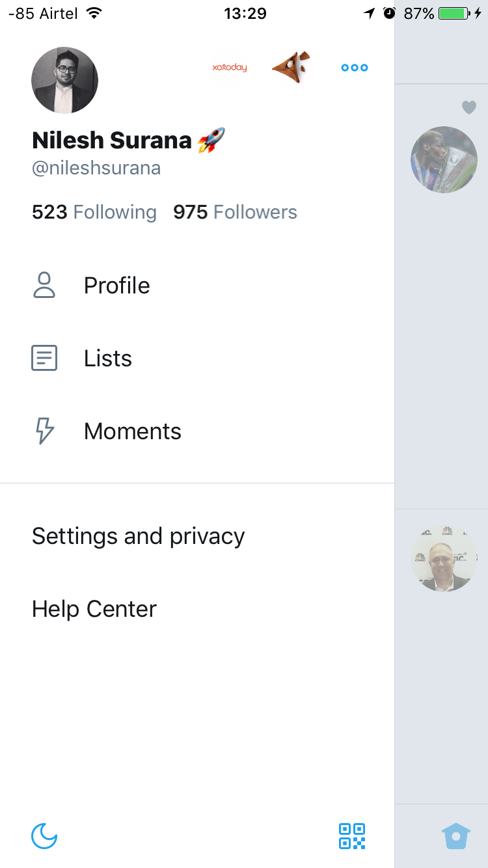Tap the Profile person icon
Screen dimensions: 488x868
tap(44, 286)
